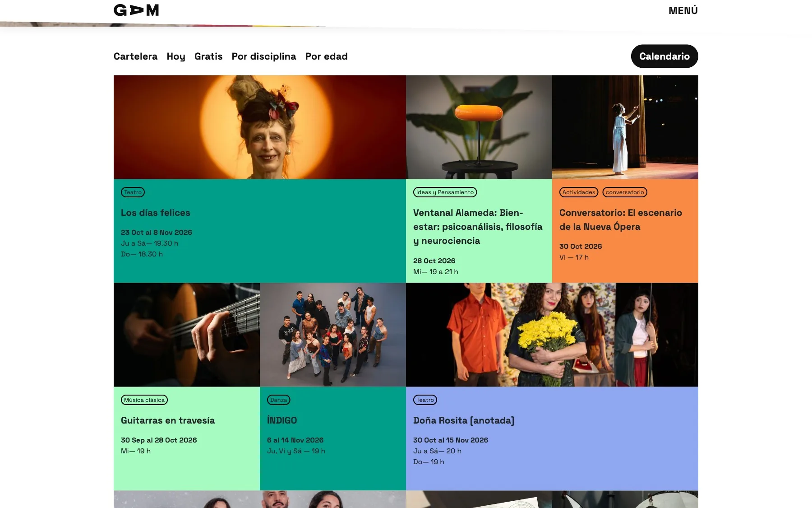Select the Cartelera tab
The height and width of the screenshot is (508, 812).
click(135, 56)
